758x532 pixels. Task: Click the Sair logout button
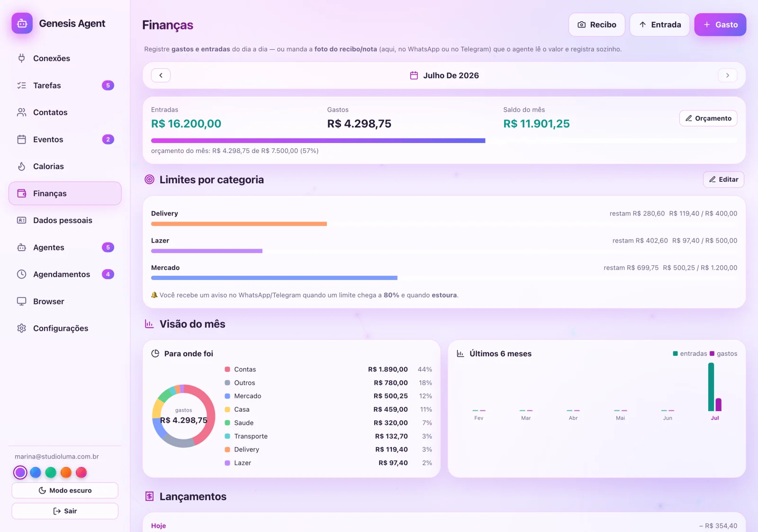(x=65, y=511)
